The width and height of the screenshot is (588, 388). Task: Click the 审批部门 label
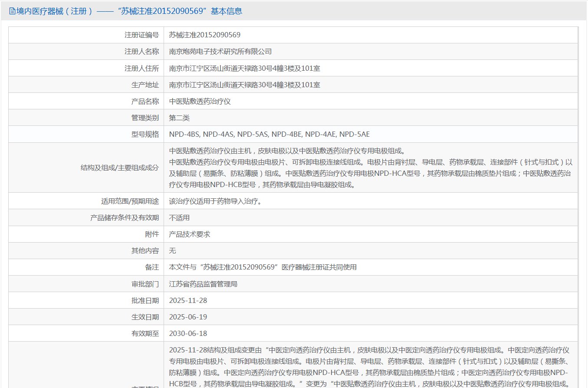[145, 284]
